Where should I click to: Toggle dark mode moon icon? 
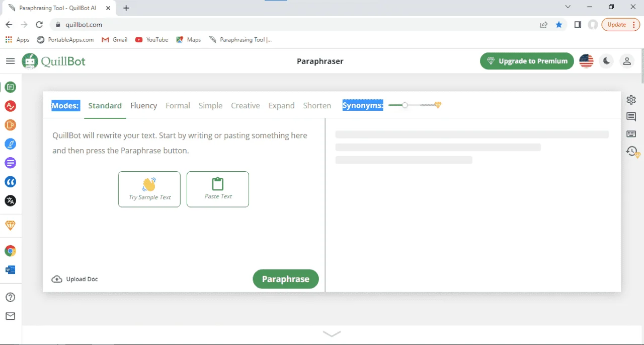click(x=607, y=61)
